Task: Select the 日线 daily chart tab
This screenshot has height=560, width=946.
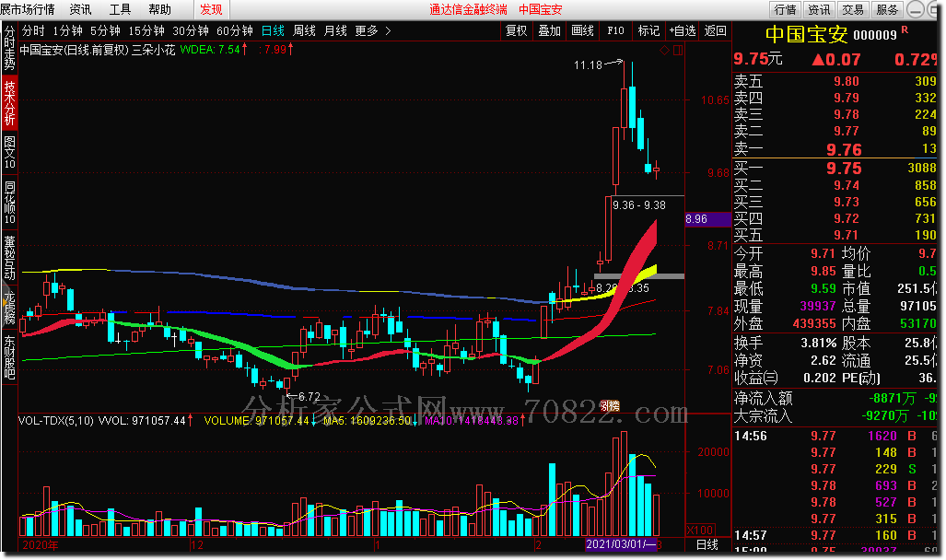Action: click(273, 30)
